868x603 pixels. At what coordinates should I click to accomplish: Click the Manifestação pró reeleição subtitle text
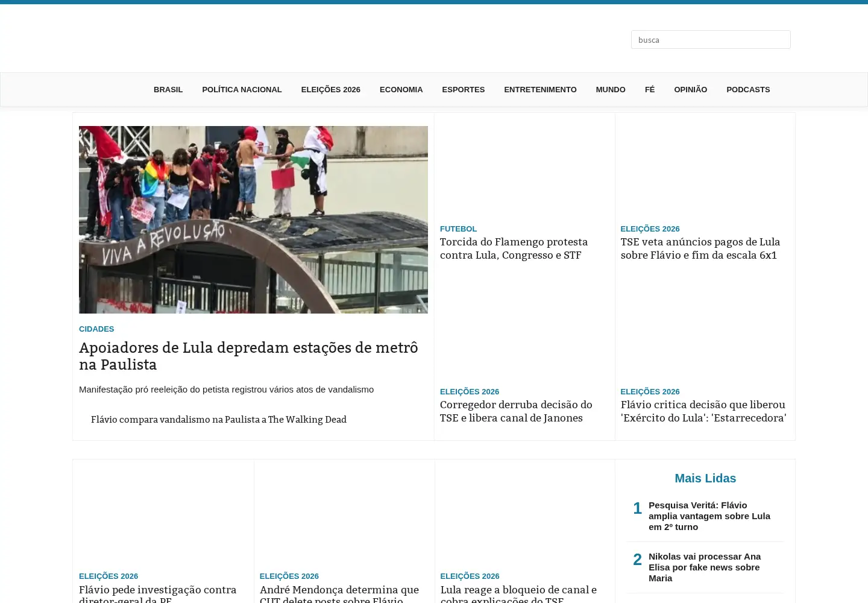click(226, 390)
